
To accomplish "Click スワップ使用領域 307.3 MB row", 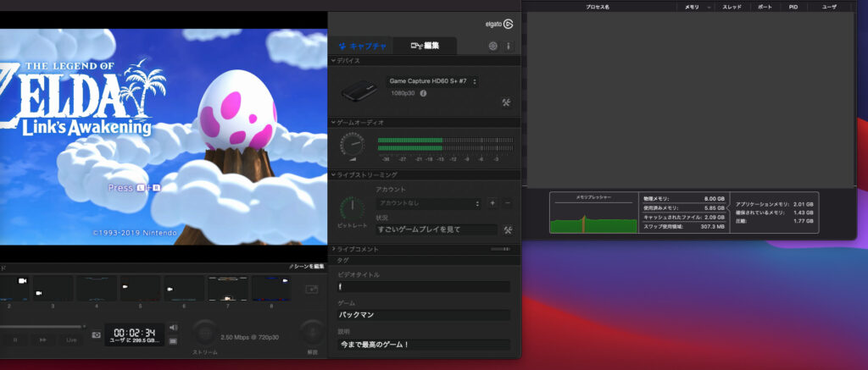I will (x=684, y=227).
